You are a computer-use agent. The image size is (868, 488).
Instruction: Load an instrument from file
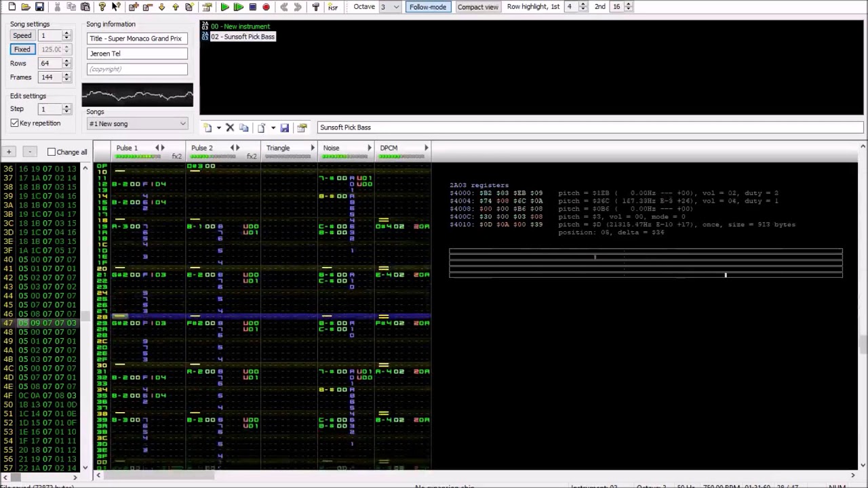(262, 127)
